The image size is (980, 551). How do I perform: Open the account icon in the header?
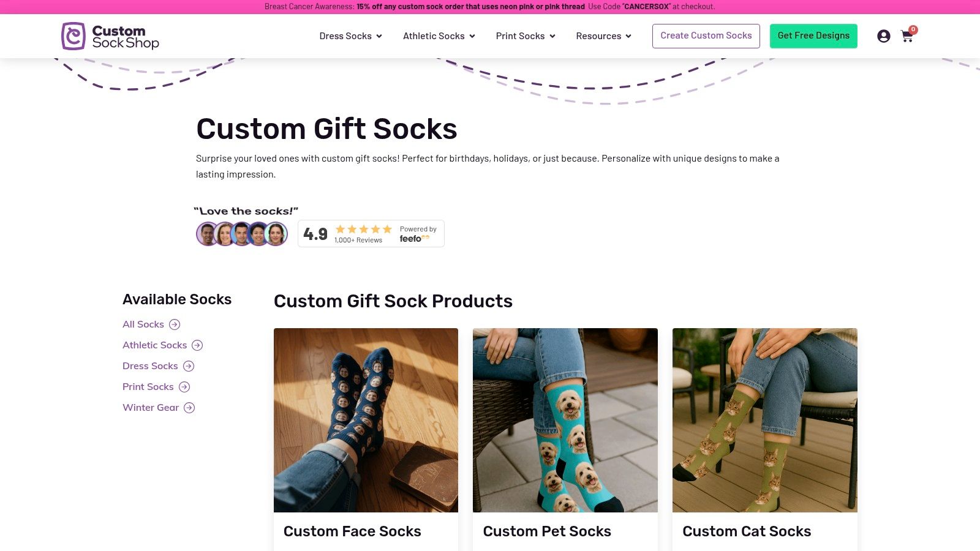(883, 36)
